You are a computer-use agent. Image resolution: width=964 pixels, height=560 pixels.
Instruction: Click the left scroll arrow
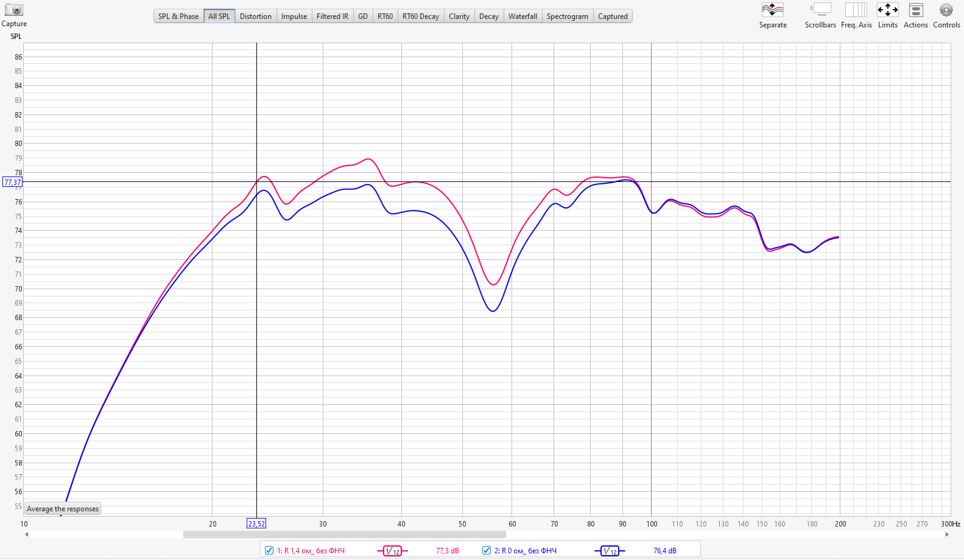pos(26,534)
